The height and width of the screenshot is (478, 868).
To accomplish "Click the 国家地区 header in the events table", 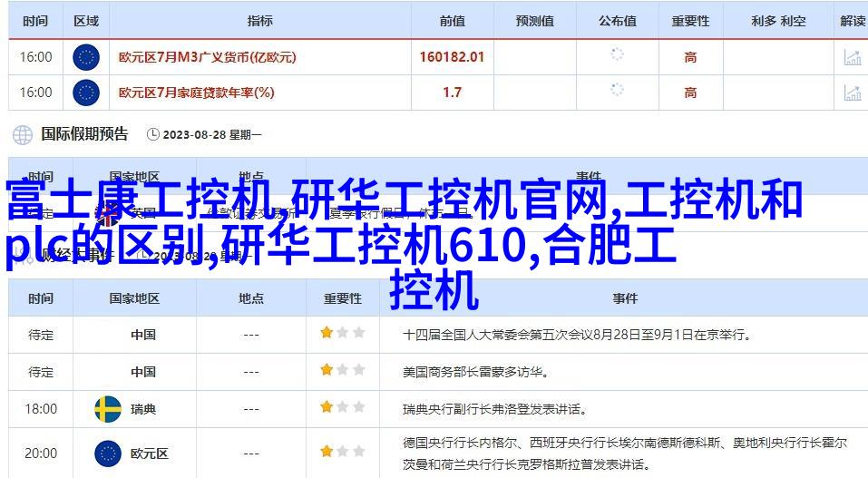I will (x=134, y=298).
